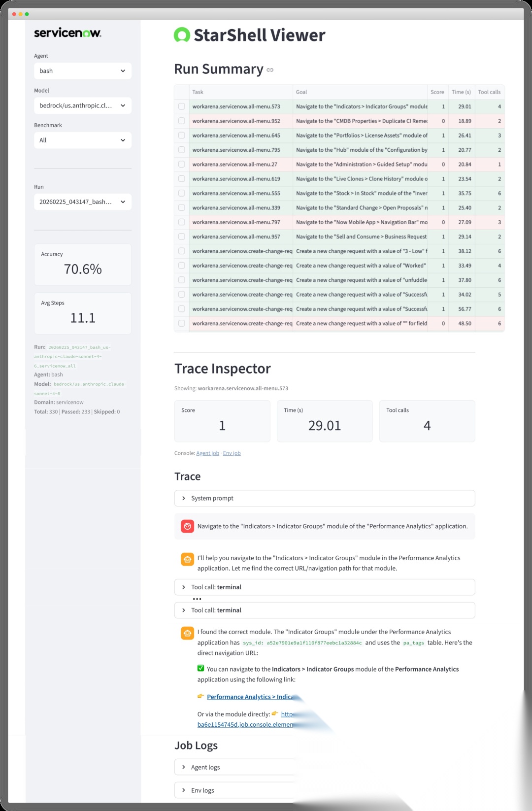Sort by the Time (s) column header
Image resolution: width=532 pixels, height=811 pixels.
point(462,92)
